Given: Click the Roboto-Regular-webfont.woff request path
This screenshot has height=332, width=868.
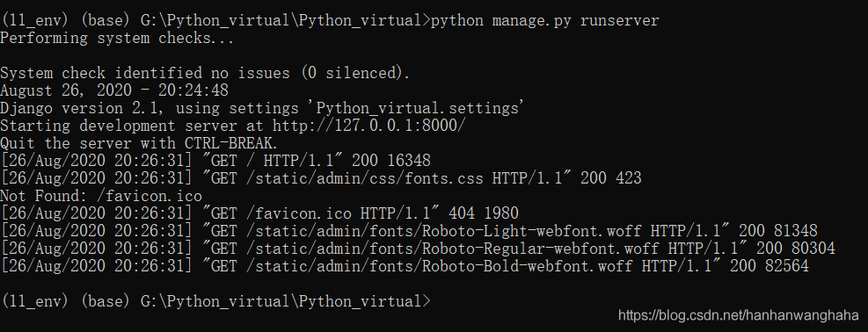Looking at the screenshot, I should (453, 248).
